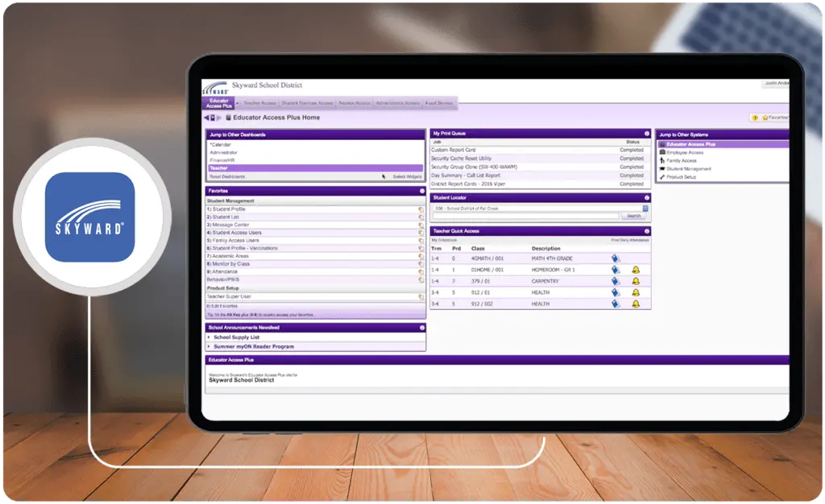825x504 pixels.
Task: Open gradebook icon for HEALTH 912 / 002
Action: [x=616, y=304]
